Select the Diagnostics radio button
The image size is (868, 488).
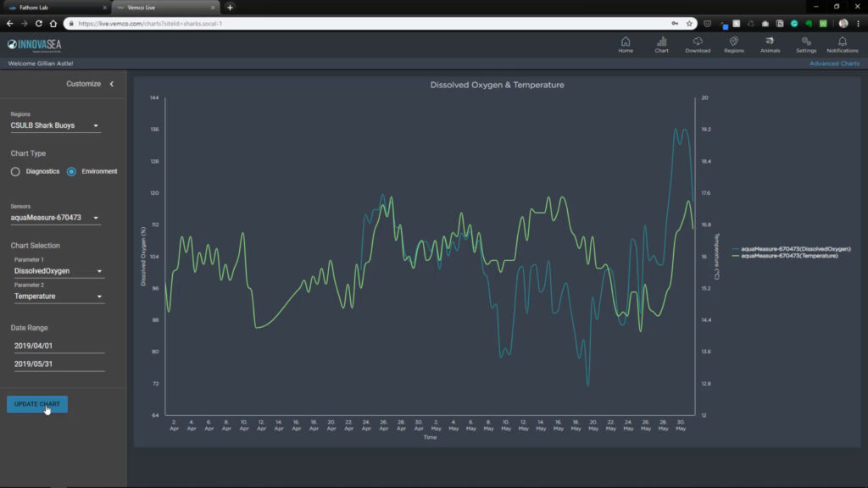pos(14,171)
